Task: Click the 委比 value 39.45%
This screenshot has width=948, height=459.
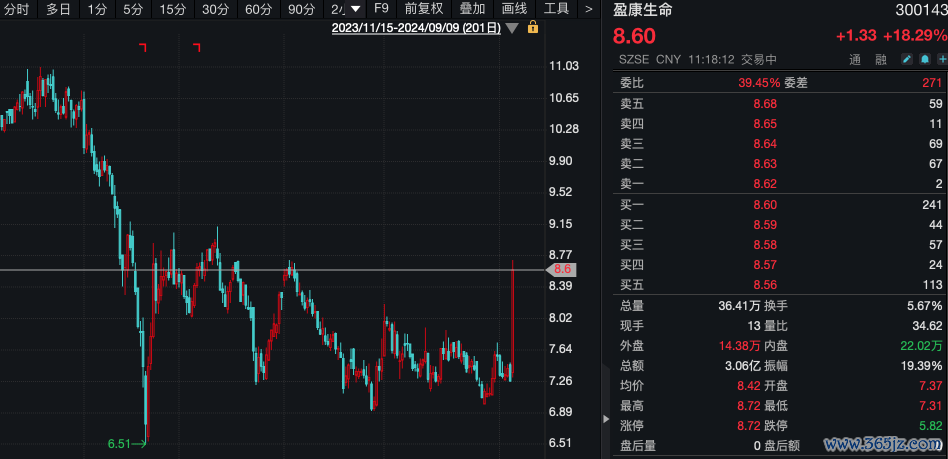Action: [759, 83]
